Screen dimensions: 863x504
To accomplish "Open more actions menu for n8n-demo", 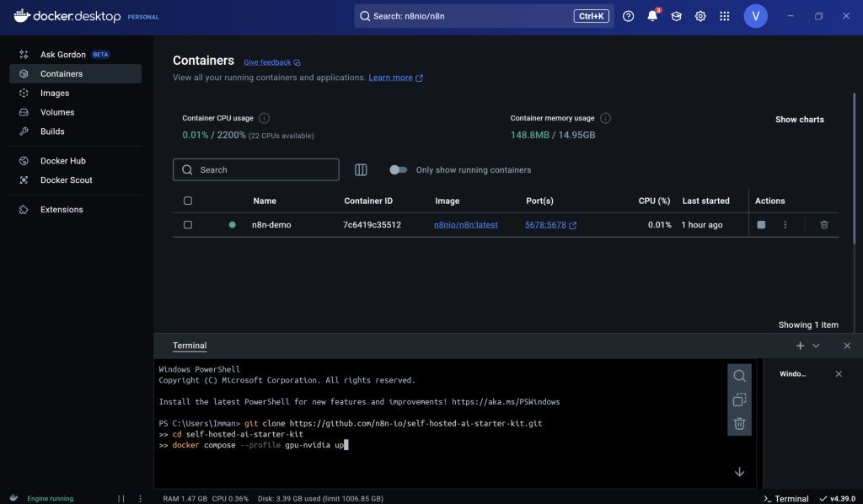I will tap(785, 225).
